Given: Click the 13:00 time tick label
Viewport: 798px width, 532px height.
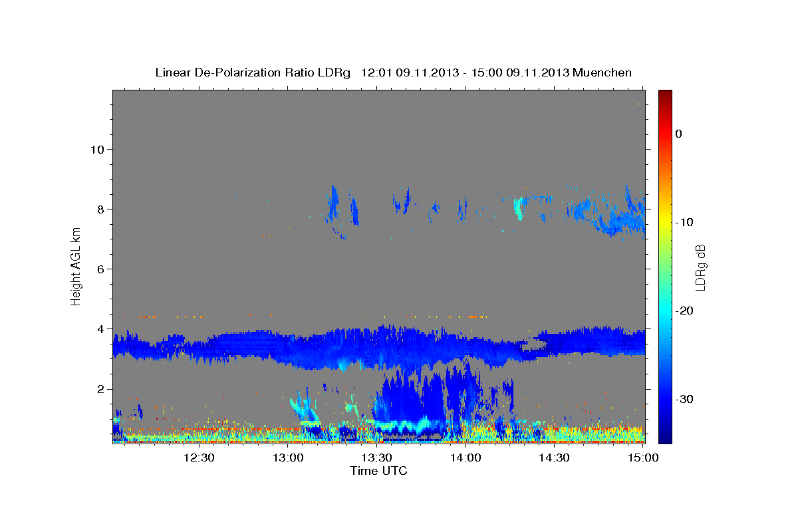Looking at the screenshot, I should [288, 458].
